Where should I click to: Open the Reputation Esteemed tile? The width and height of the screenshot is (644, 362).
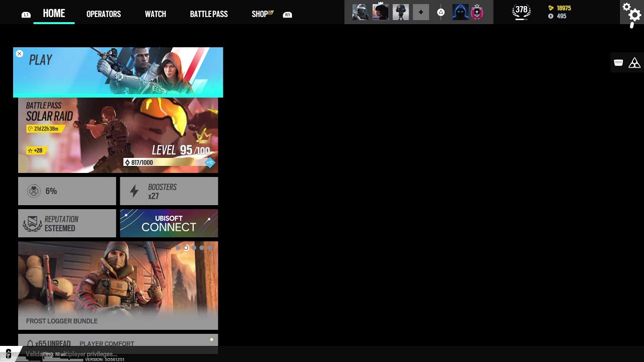67,223
